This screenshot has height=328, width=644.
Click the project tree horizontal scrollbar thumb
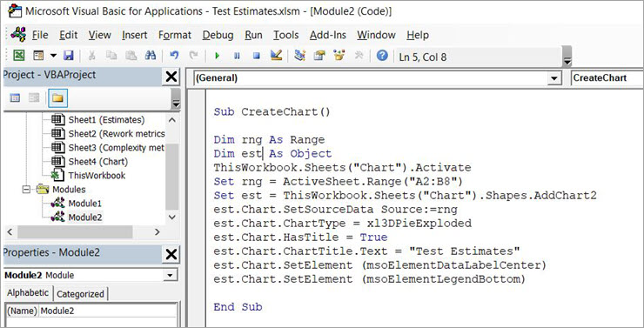[75, 232]
